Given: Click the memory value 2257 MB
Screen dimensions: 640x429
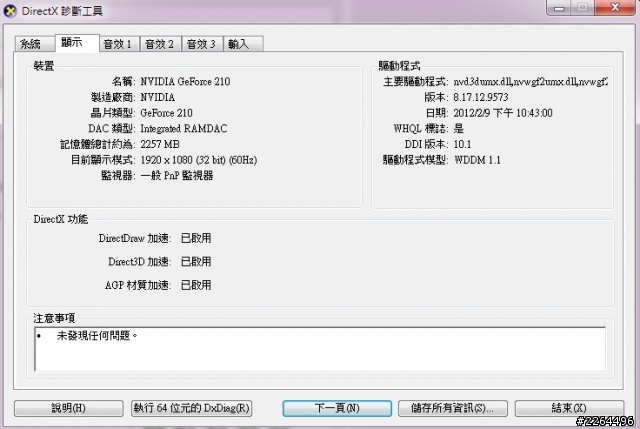Looking at the screenshot, I should 160,144.
